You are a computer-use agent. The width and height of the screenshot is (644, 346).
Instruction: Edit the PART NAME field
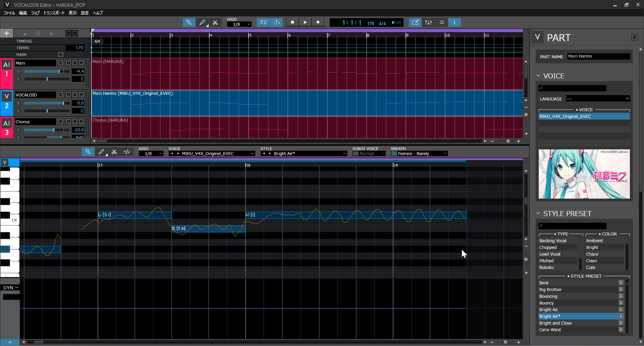coord(598,56)
